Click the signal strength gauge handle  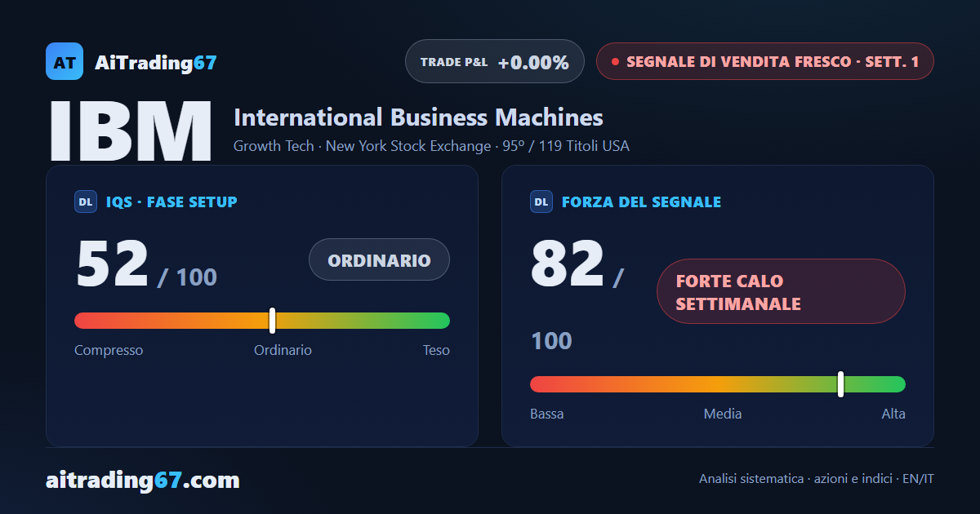pos(840,384)
